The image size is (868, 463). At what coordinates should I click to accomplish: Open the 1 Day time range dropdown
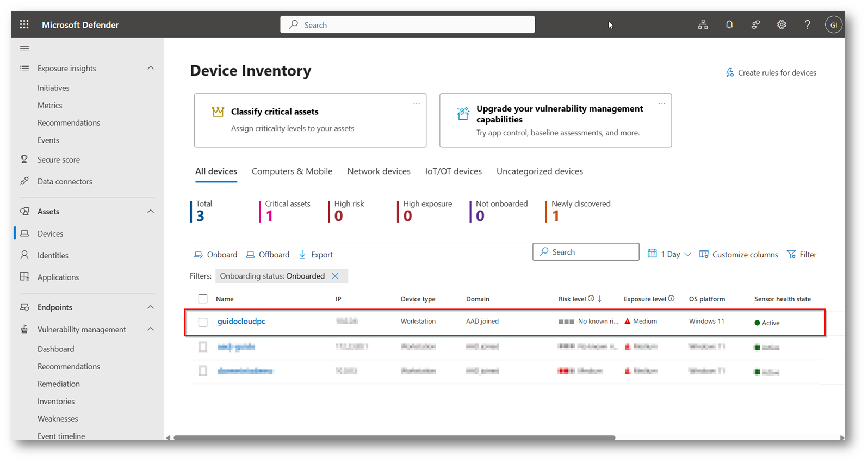click(669, 254)
